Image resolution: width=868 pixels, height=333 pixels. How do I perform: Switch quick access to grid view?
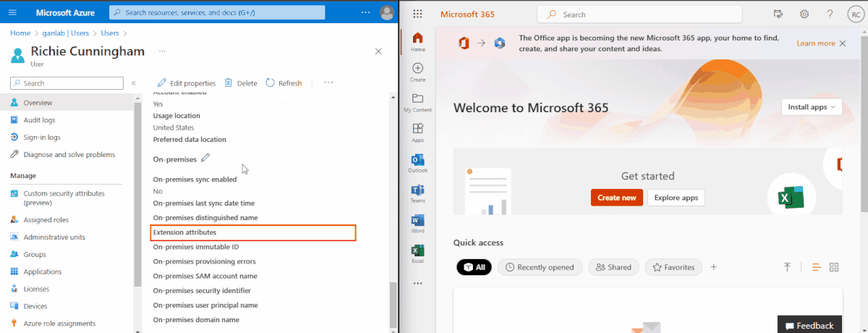tap(834, 267)
